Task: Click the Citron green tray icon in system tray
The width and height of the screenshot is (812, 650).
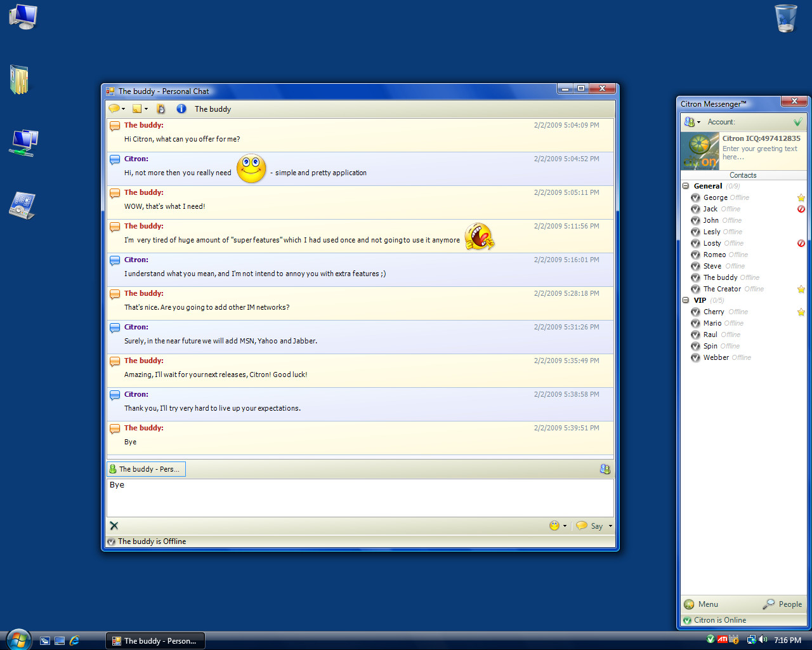Action: (x=711, y=639)
